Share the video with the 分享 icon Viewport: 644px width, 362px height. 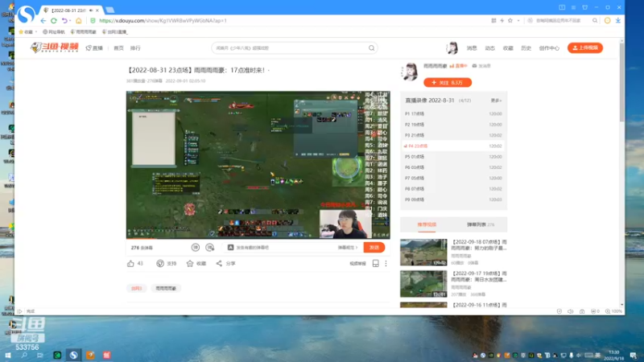pos(219,264)
